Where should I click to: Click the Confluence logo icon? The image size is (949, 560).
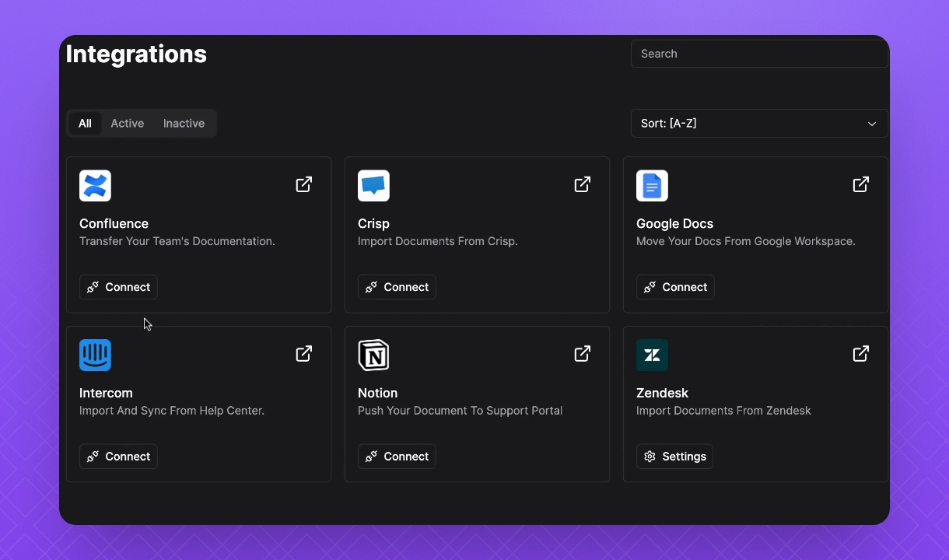[x=95, y=186]
